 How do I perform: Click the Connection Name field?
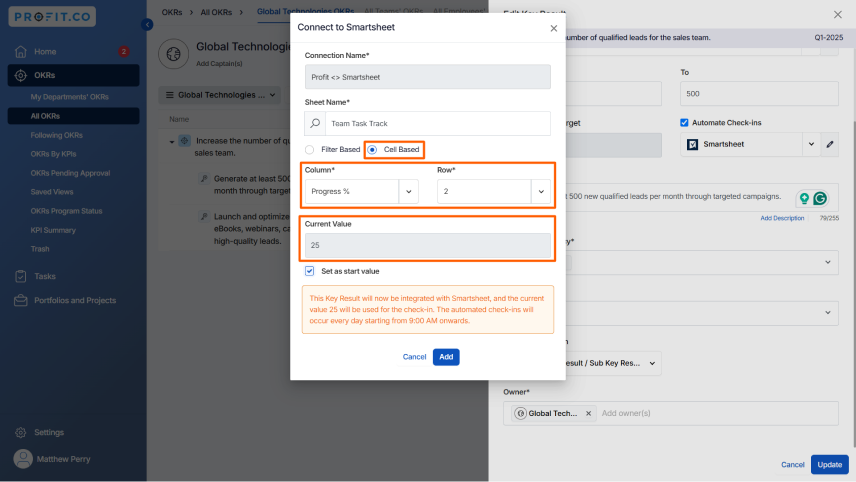427,77
